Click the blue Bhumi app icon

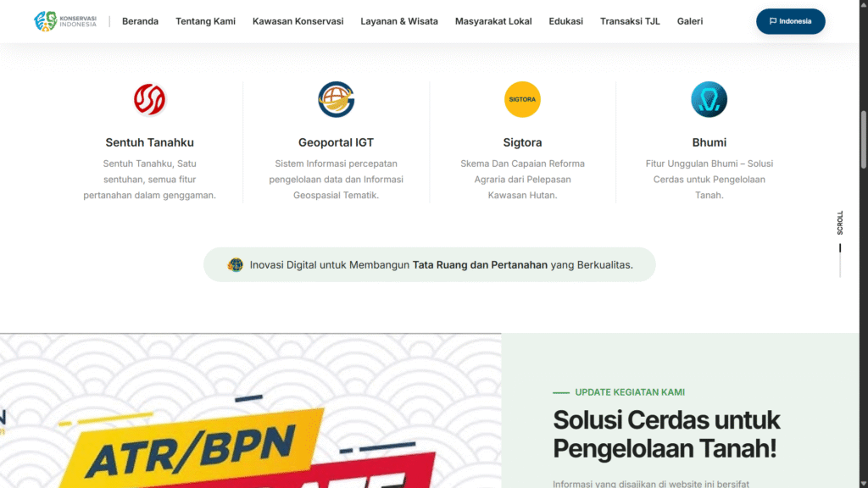tap(709, 100)
